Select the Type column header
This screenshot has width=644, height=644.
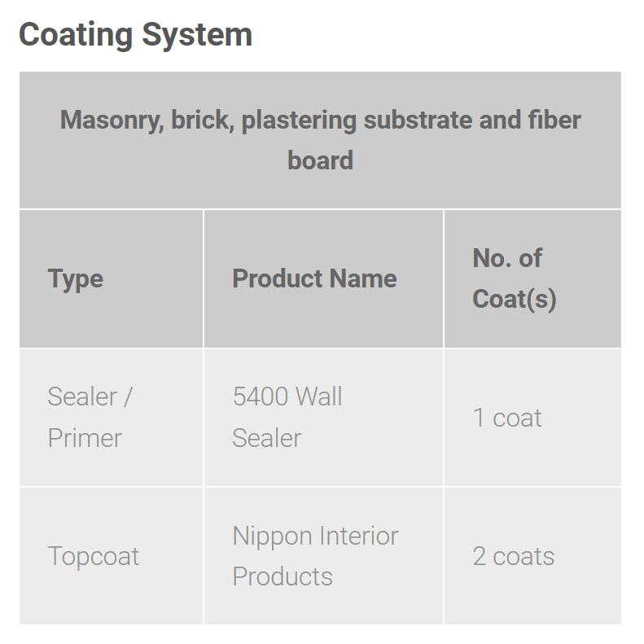pos(76,278)
